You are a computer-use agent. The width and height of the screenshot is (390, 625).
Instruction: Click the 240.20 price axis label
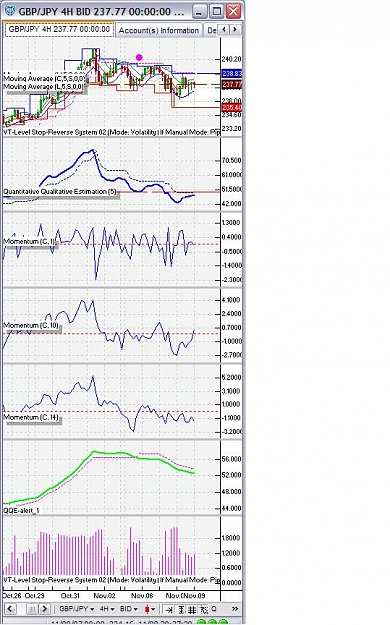(x=232, y=59)
